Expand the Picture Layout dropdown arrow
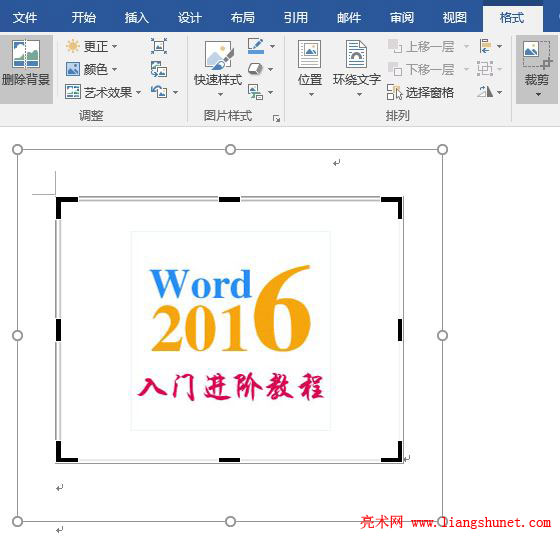This screenshot has width=560, height=539. (x=271, y=92)
